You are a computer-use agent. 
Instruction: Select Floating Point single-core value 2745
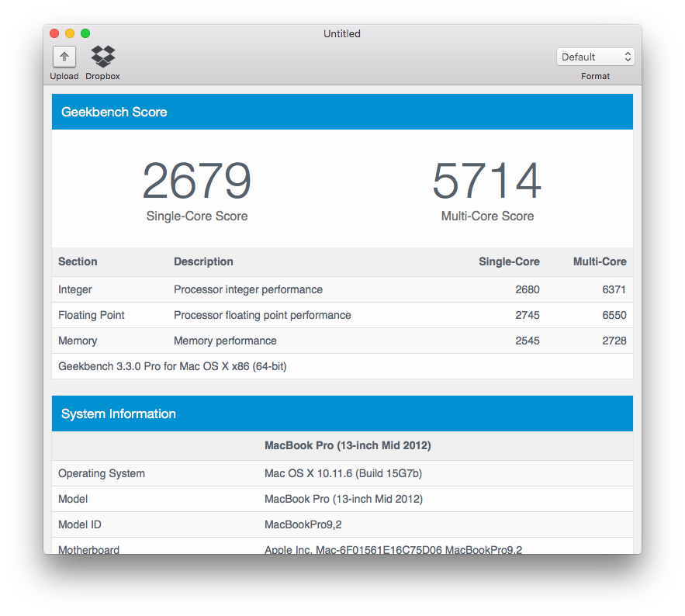tap(528, 315)
